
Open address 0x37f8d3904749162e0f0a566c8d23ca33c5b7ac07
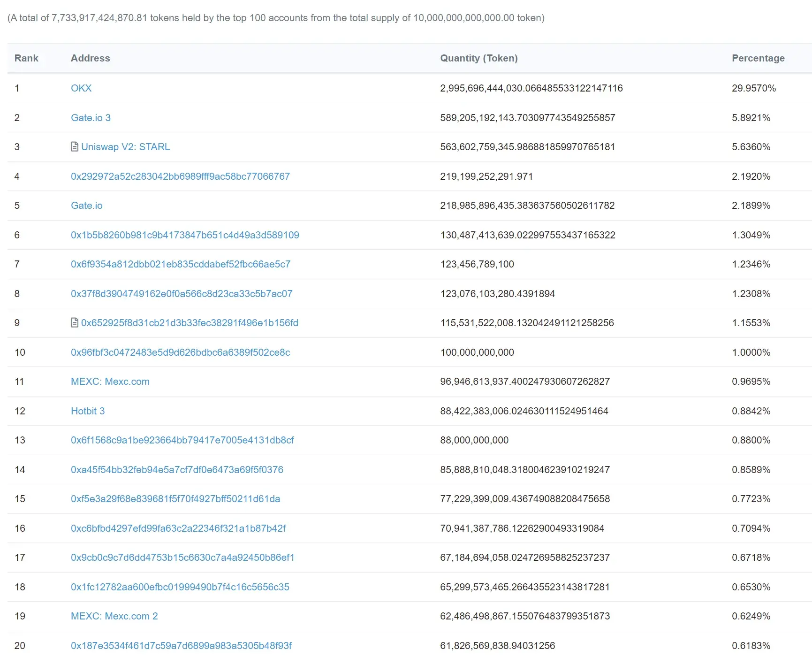(x=182, y=294)
